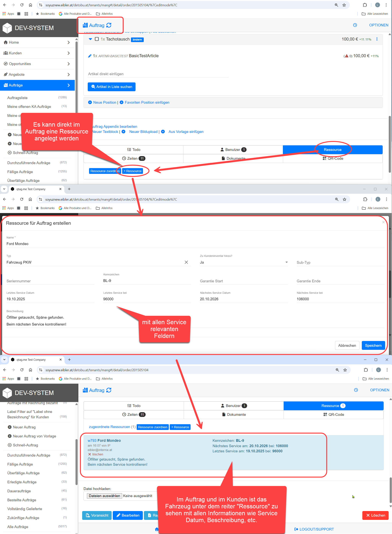Clear the Typ field with the X icon
Image resolution: width=392 pixels, height=534 pixels.
pos(186,262)
